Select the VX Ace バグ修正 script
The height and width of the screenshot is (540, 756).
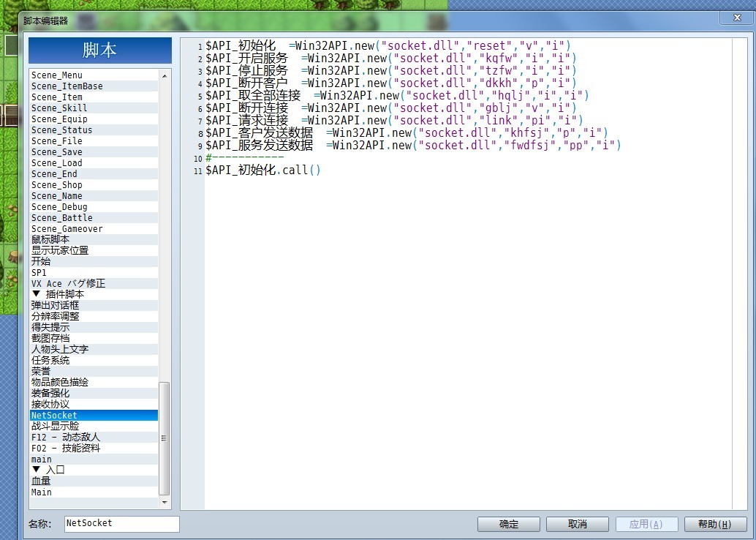pos(94,284)
